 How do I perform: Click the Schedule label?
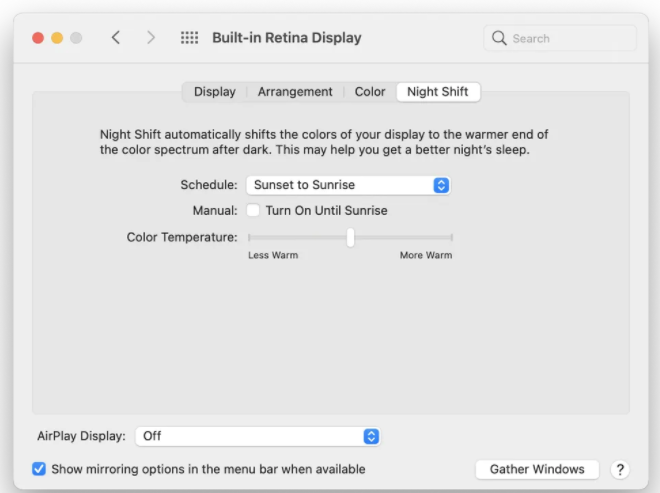(x=209, y=185)
